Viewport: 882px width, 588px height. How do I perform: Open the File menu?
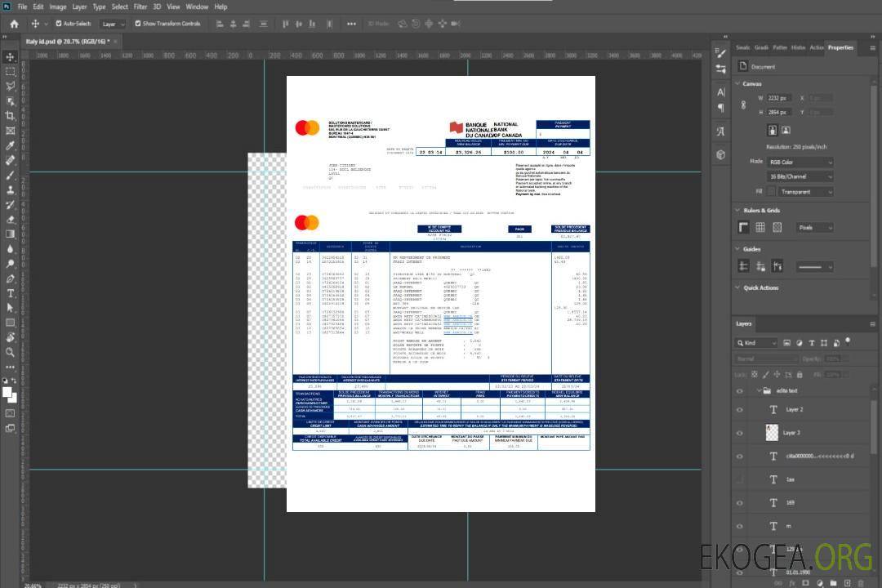(x=22, y=7)
